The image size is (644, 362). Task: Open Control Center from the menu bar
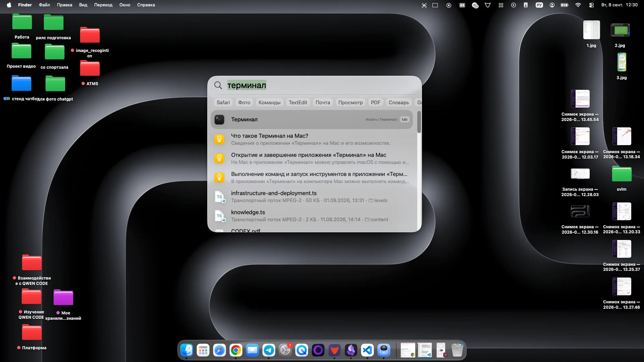[x=591, y=5]
